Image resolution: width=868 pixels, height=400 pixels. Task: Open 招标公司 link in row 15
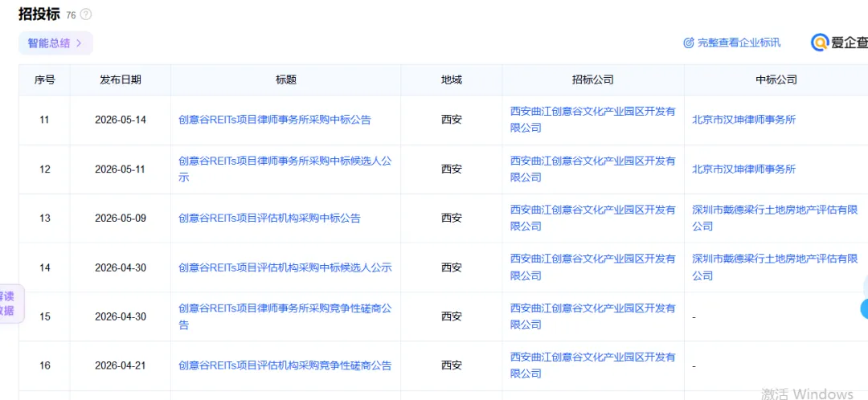click(x=593, y=316)
